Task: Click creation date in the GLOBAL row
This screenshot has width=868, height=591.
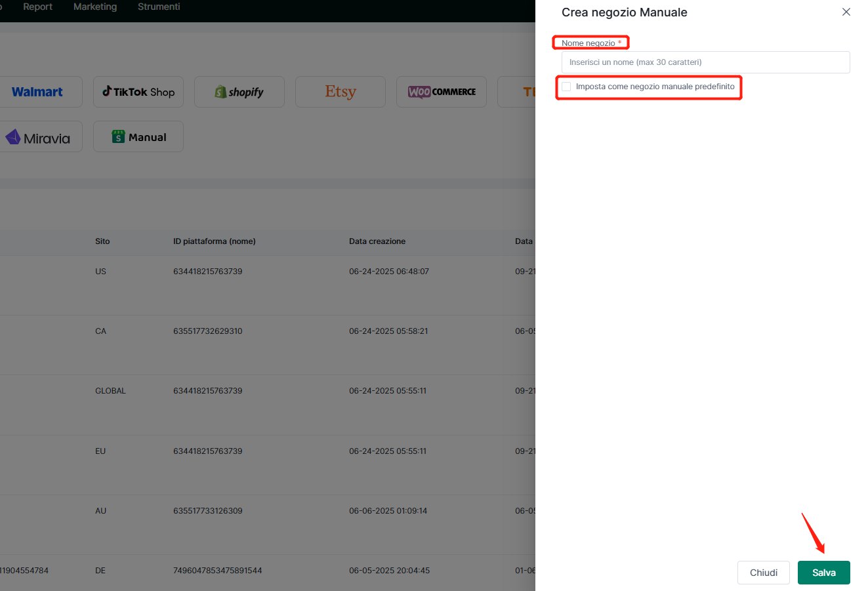Action: (388, 391)
